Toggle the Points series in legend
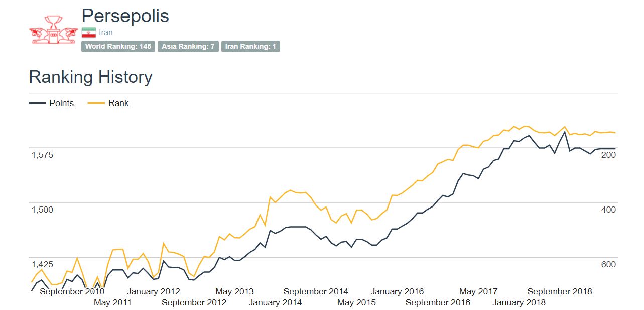Screen dimensions: 644x310 [x=52, y=103]
